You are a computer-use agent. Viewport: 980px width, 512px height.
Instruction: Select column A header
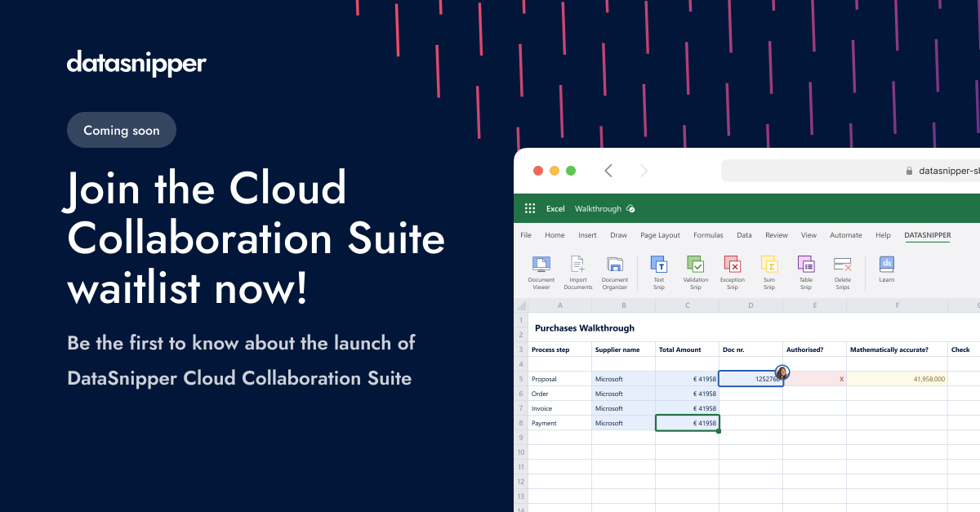(560, 305)
